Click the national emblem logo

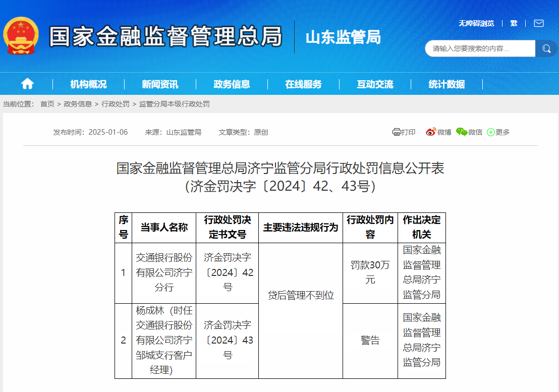click(21, 36)
